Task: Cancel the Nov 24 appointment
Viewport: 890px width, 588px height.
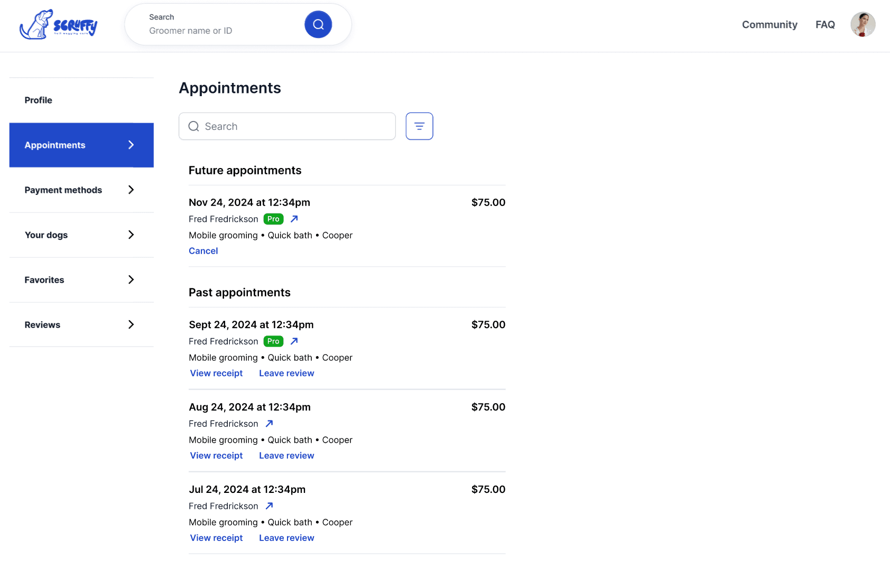Action: click(203, 251)
